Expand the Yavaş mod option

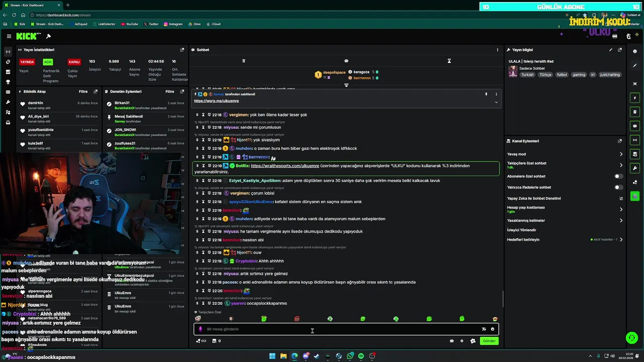pyautogui.click(x=621, y=154)
